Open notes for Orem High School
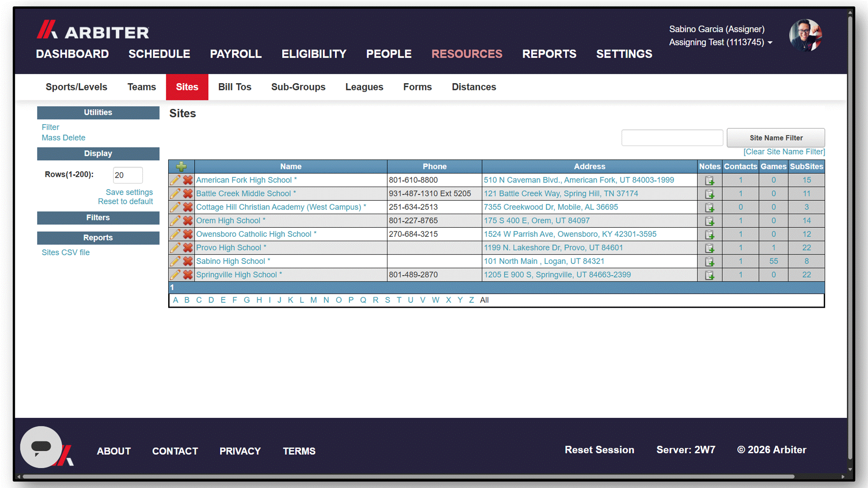The image size is (868, 488). coord(709,221)
